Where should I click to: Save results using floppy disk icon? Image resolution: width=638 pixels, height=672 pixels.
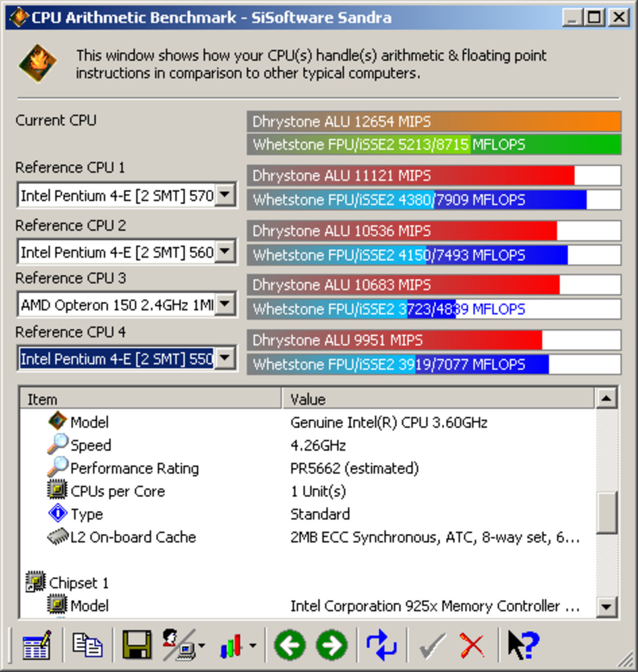(x=137, y=644)
